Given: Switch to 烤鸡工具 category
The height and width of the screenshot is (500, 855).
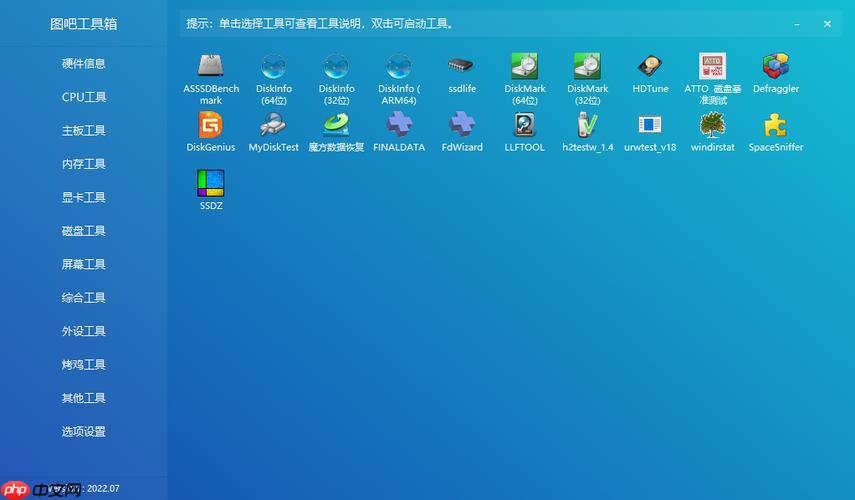Looking at the screenshot, I should click(83, 364).
